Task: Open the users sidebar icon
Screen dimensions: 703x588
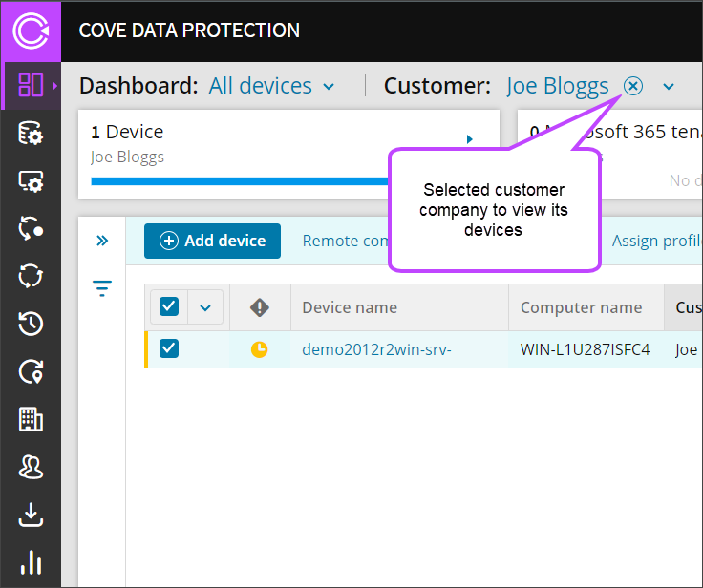Action: (31, 467)
